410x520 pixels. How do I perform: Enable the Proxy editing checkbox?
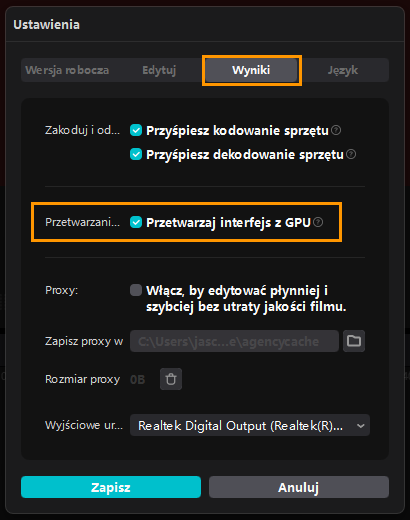click(136, 290)
